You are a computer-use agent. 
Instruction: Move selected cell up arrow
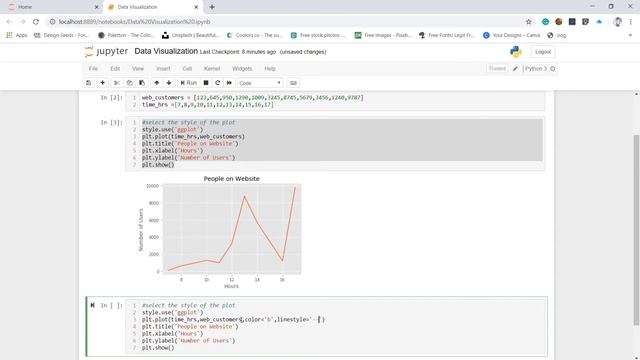[x=157, y=83]
